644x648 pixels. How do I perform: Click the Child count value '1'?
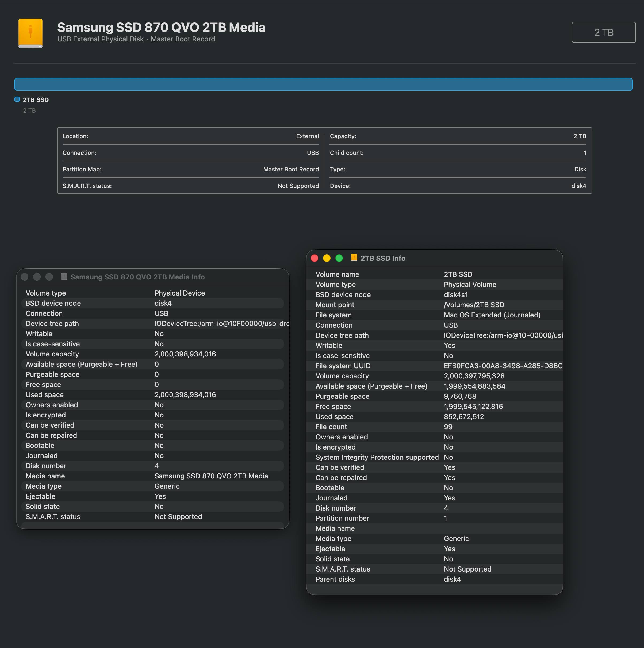(585, 153)
